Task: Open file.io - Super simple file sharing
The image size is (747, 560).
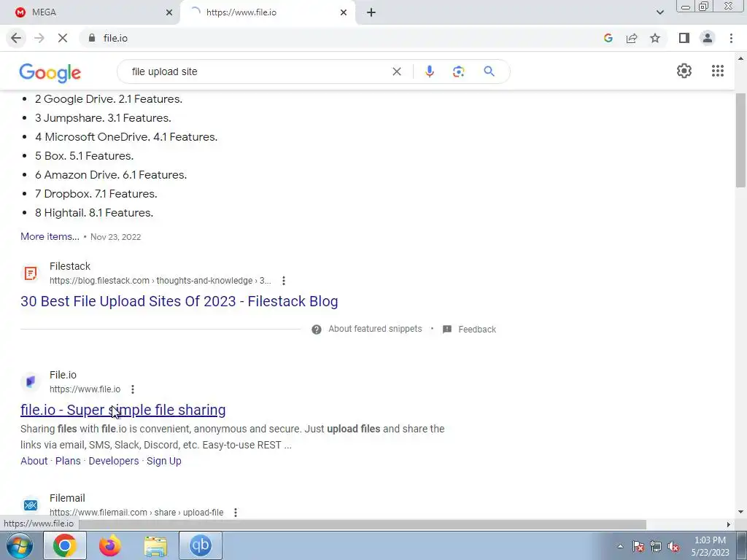Action: point(123,410)
